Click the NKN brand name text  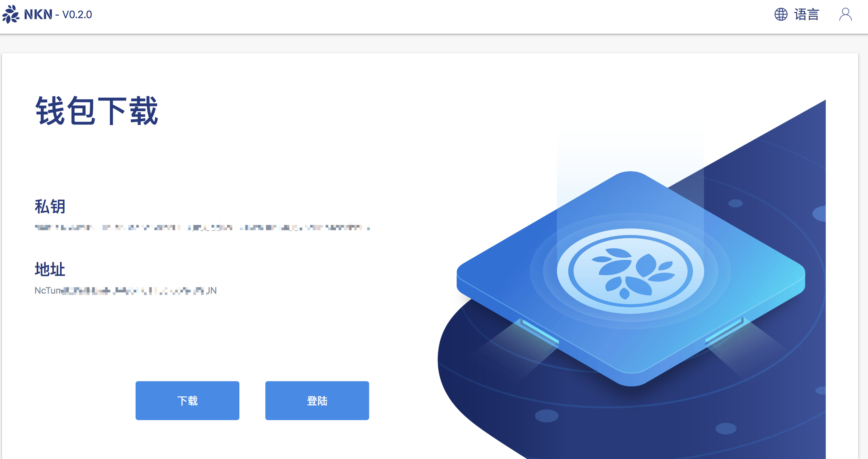(x=38, y=15)
